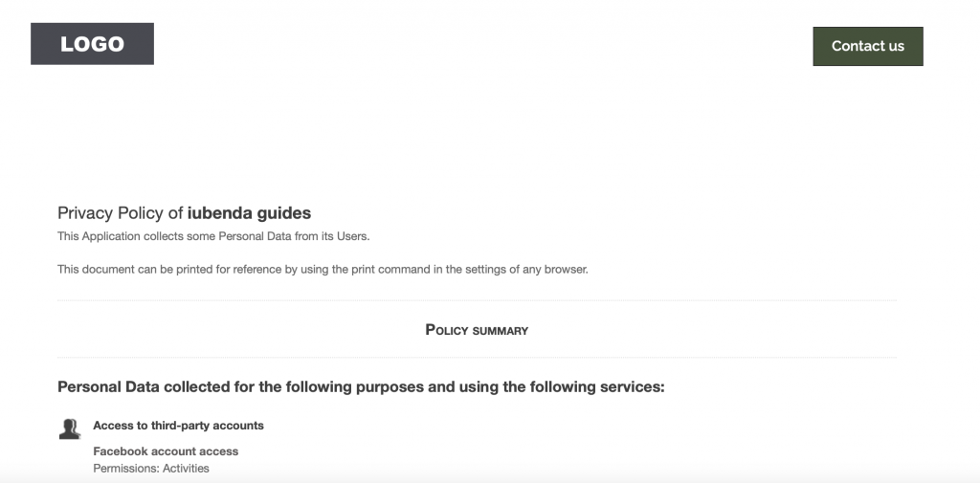The height and width of the screenshot is (483, 980).
Task: Click the 'Access to third-party accounts' label
Action: 178,426
